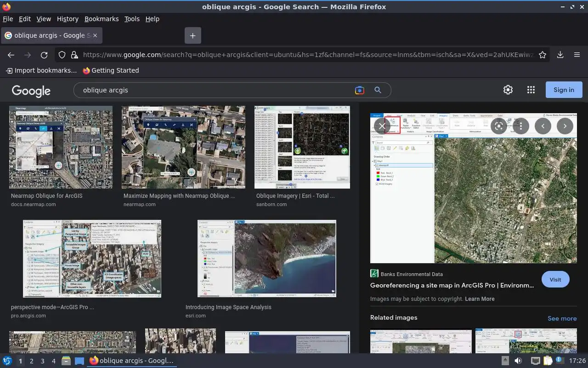Focus the browser URL address bar
Image resolution: width=588 pixels, height=368 pixels.
[308, 55]
